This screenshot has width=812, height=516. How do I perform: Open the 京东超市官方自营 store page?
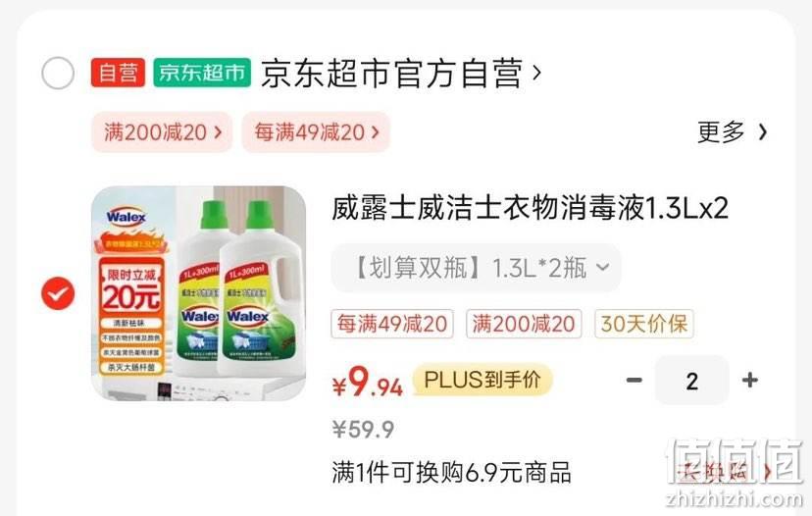[401, 74]
